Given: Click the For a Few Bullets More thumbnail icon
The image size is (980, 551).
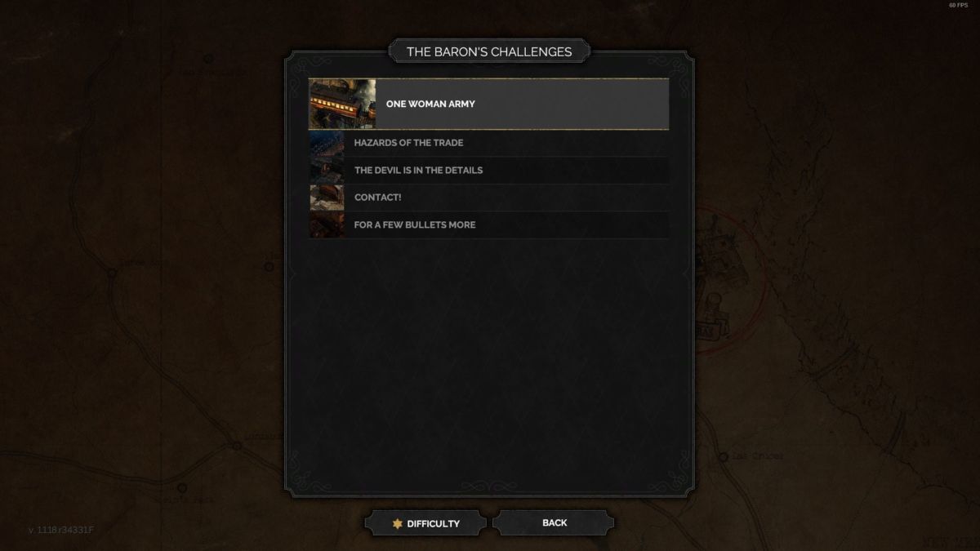Looking at the screenshot, I should 327,224.
